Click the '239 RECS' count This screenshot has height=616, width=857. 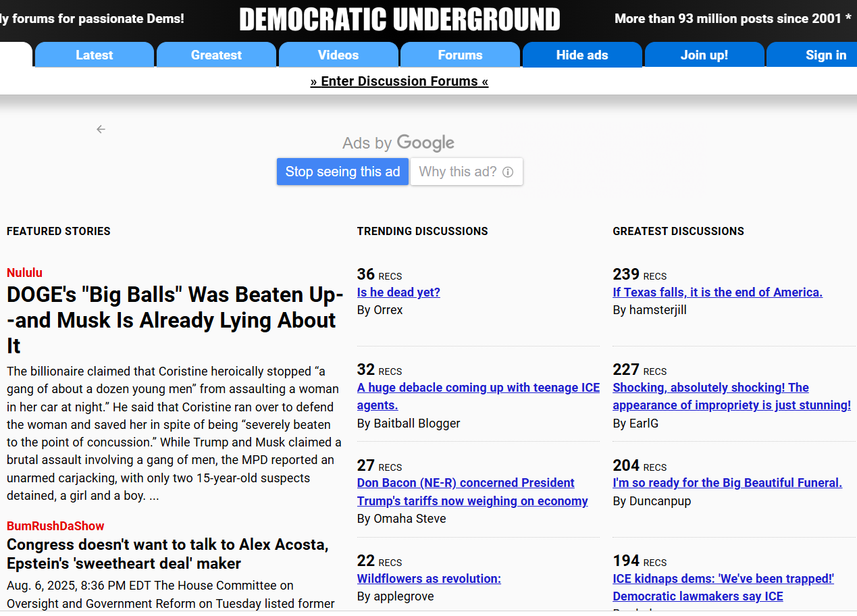[x=640, y=274]
